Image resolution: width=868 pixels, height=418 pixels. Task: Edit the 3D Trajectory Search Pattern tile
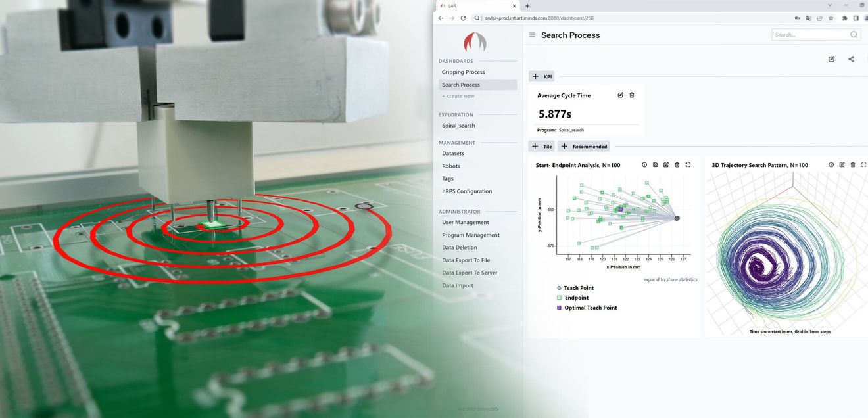click(x=842, y=165)
